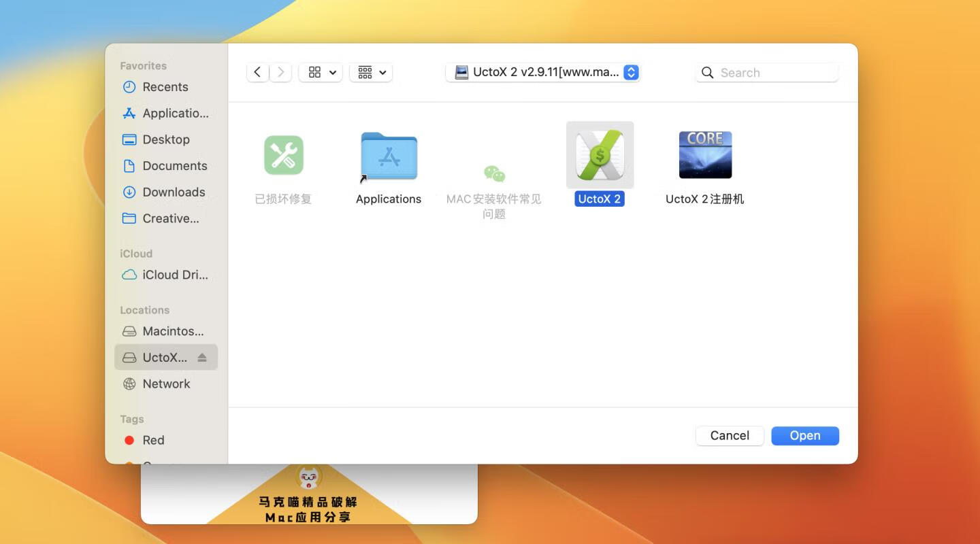Select the 已损坏修复 wrench icon
The height and width of the screenshot is (544, 980).
coord(283,155)
